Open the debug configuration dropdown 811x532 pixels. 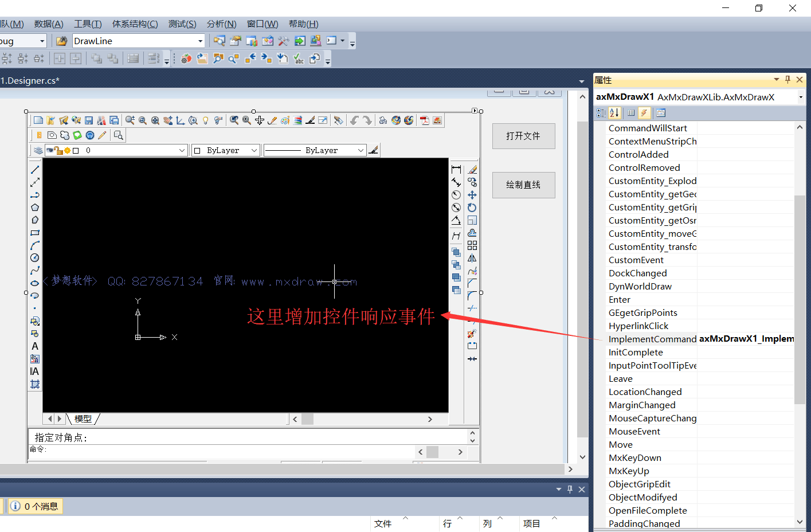(x=42, y=41)
